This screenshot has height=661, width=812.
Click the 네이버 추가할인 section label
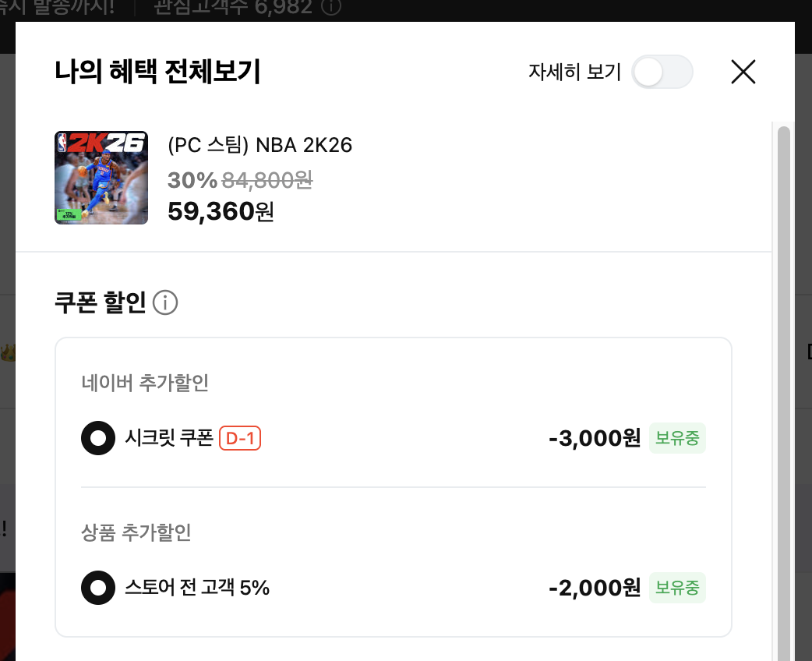(145, 384)
